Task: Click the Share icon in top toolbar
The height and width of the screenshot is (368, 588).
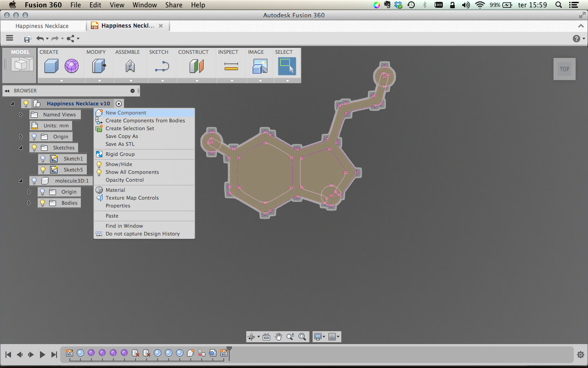Action: tap(71, 39)
